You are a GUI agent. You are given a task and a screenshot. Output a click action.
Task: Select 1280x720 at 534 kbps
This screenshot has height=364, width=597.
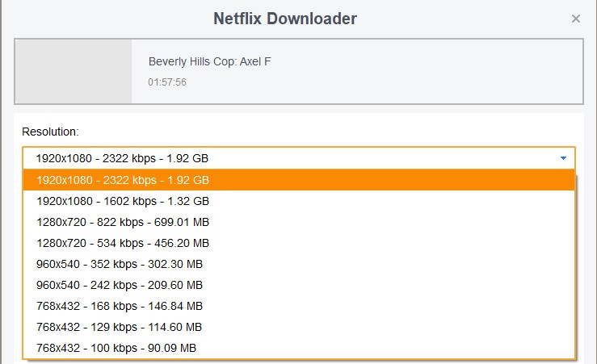pos(123,243)
